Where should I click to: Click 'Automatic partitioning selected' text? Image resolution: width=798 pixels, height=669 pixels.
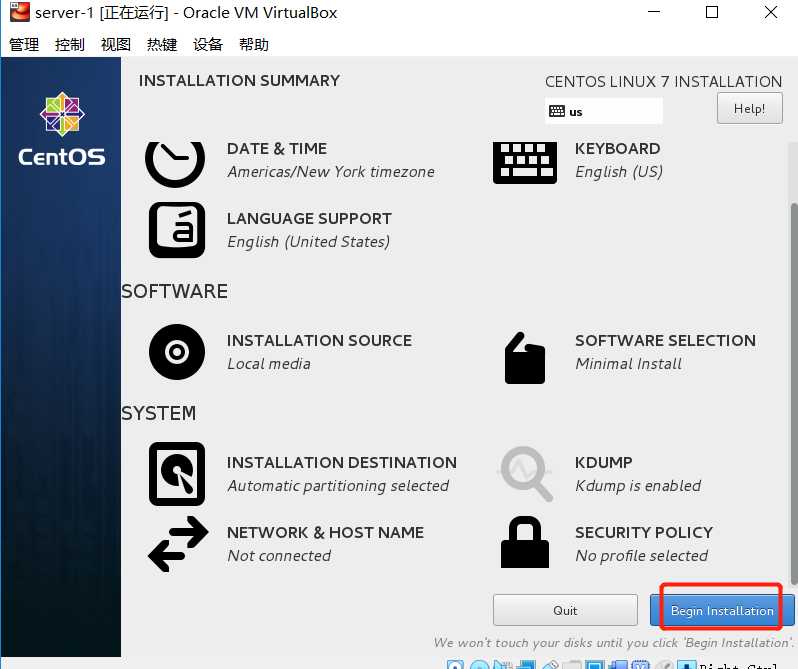(x=338, y=486)
